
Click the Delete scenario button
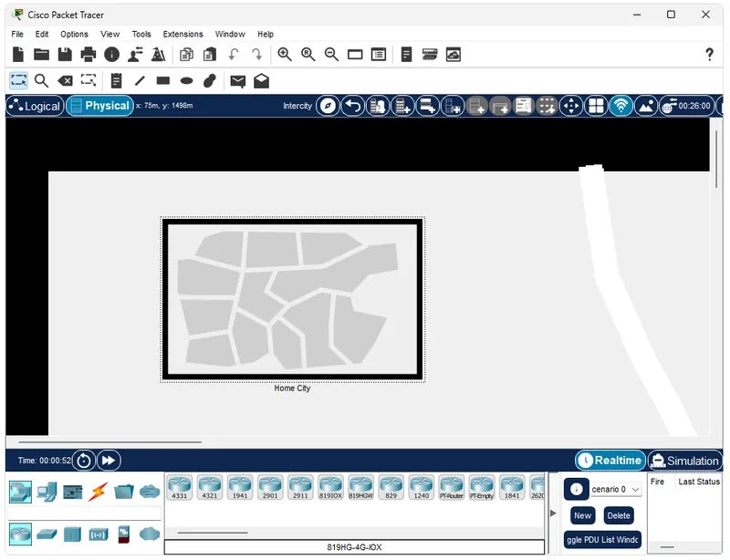[619, 515]
